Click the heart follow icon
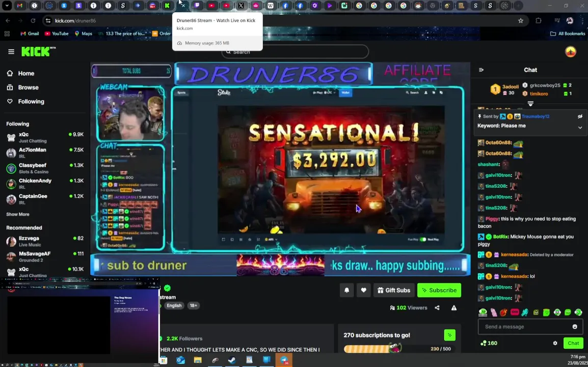 click(363, 290)
